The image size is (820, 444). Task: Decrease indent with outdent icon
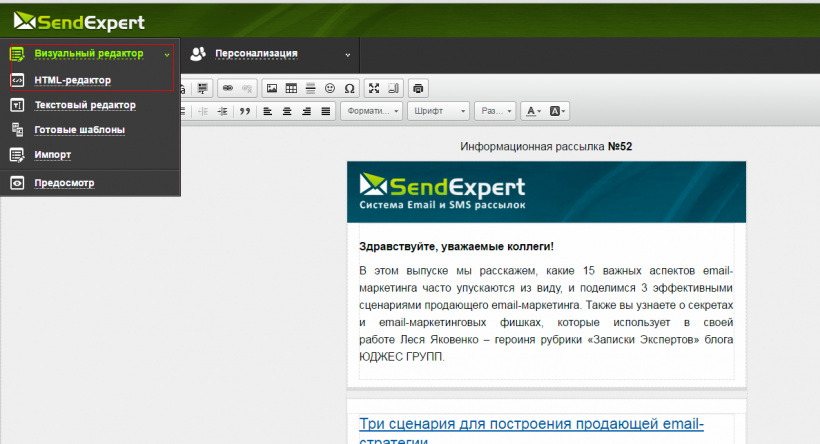tap(203, 111)
